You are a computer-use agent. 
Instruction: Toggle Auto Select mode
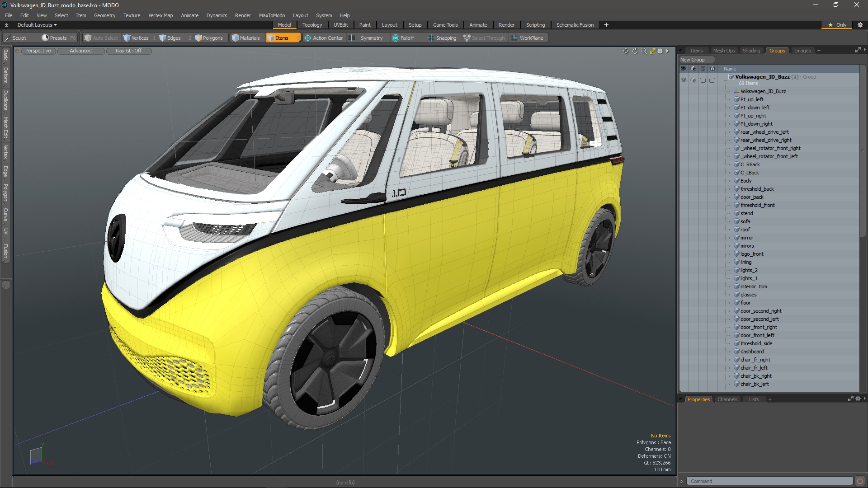tap(101, 38)
